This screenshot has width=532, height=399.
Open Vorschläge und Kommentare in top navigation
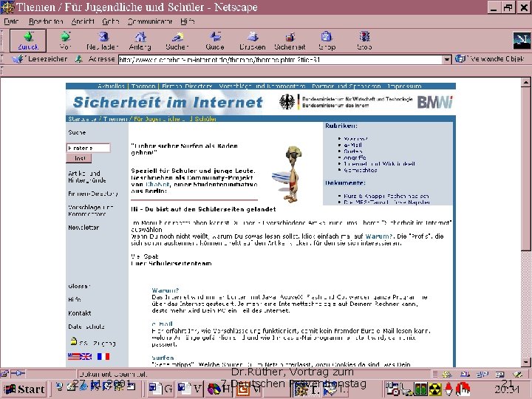(x=262, y=86)
